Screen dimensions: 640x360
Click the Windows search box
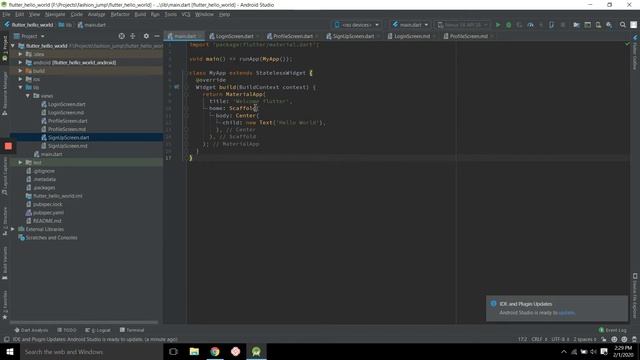(91, 351)
